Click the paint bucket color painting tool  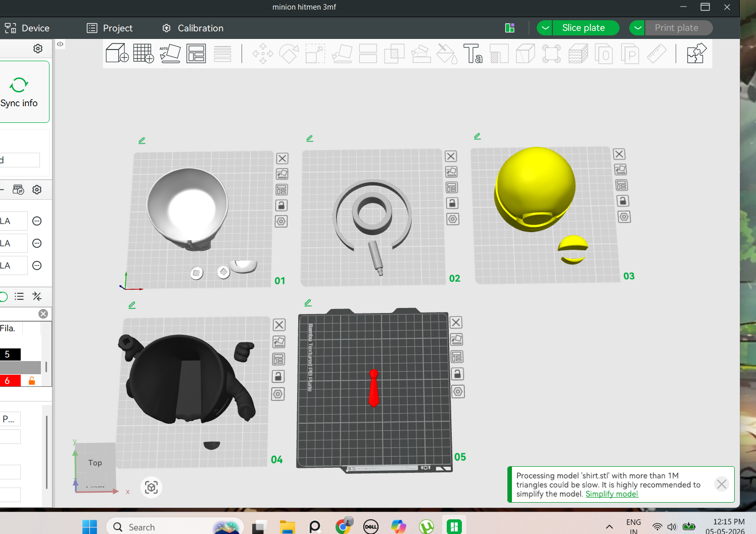click(x=447, y=54)
